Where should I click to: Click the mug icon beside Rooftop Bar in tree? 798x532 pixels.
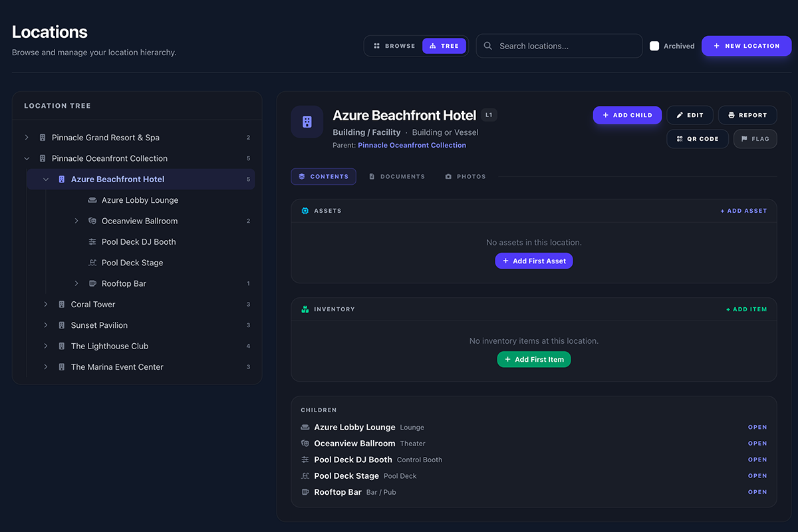pyautogui.click(x=92, y=283)
